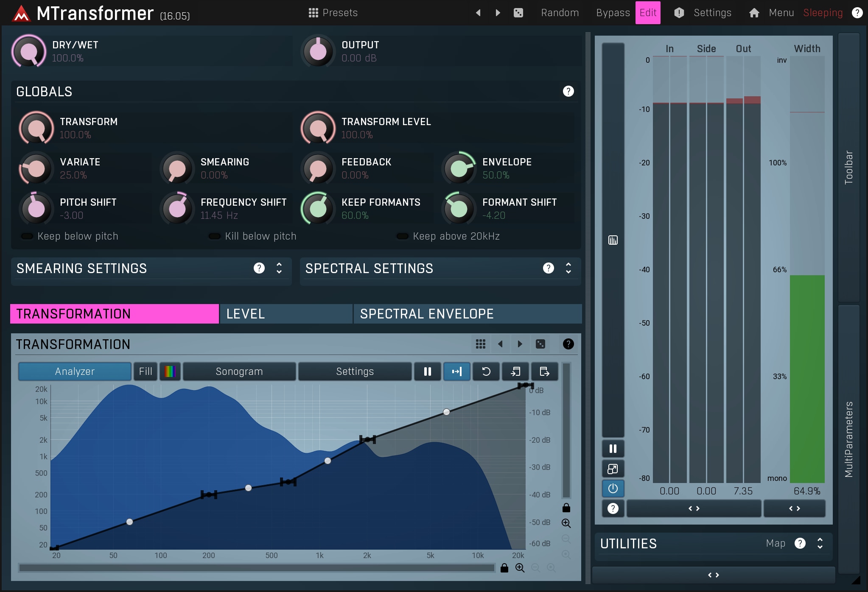
Task: Click the Random button
Action: [x=560, y=13]
